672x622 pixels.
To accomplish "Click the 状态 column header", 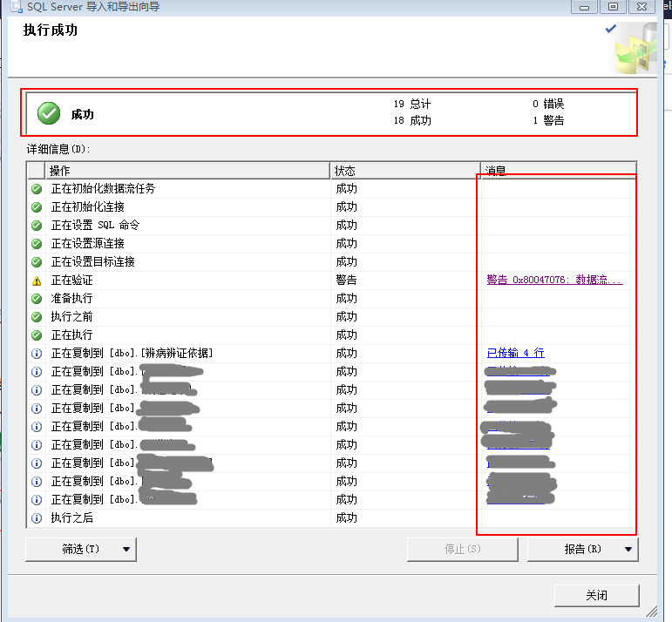I will point(405,171).
